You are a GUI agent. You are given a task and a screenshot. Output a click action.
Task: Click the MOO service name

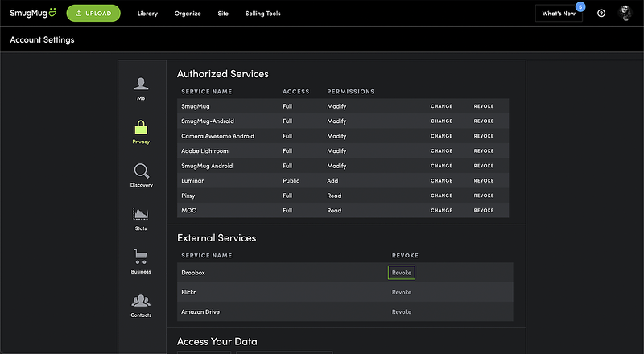[189, 210]
